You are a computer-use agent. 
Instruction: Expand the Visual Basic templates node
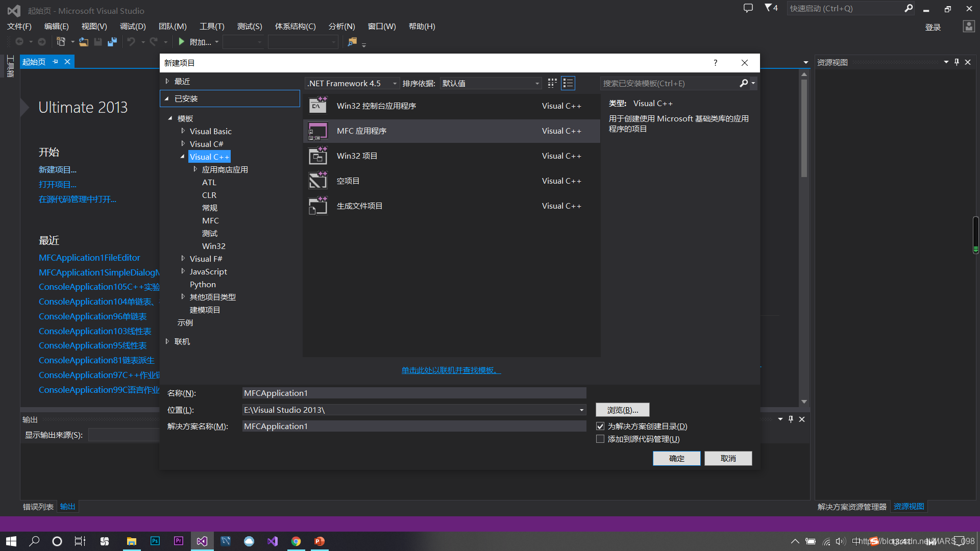point(183,131)
